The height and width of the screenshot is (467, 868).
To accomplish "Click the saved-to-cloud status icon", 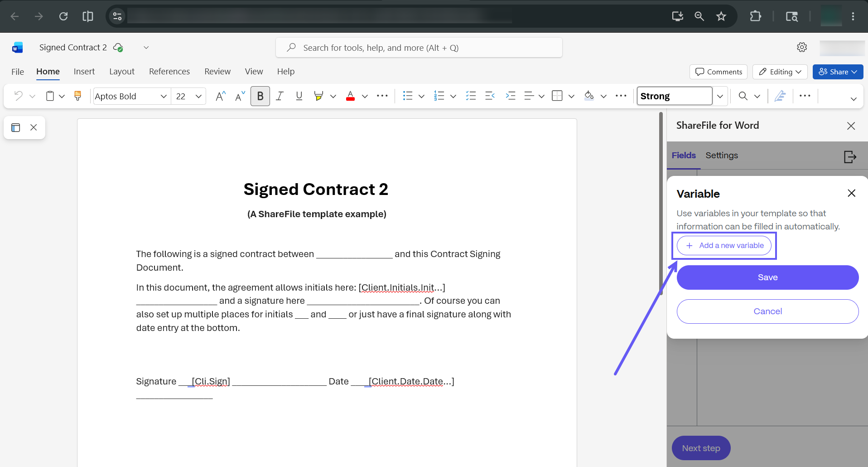I will tap(118, 48).
